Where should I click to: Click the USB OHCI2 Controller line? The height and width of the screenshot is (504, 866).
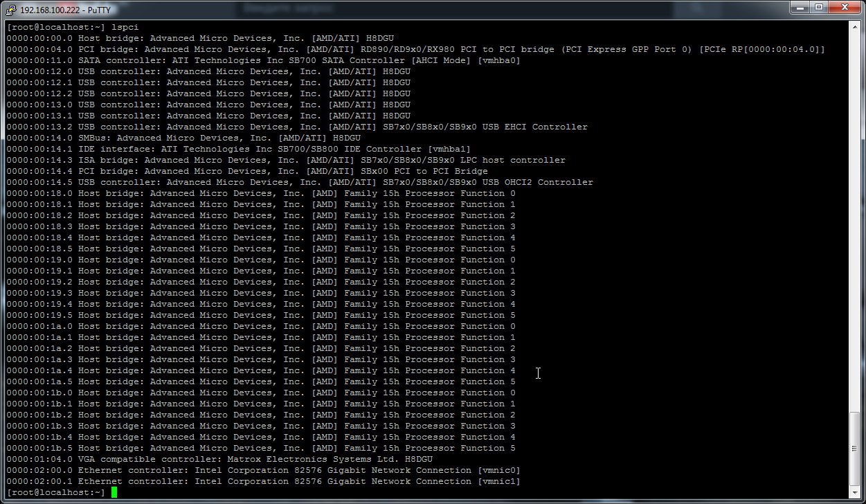click(300, 182)
